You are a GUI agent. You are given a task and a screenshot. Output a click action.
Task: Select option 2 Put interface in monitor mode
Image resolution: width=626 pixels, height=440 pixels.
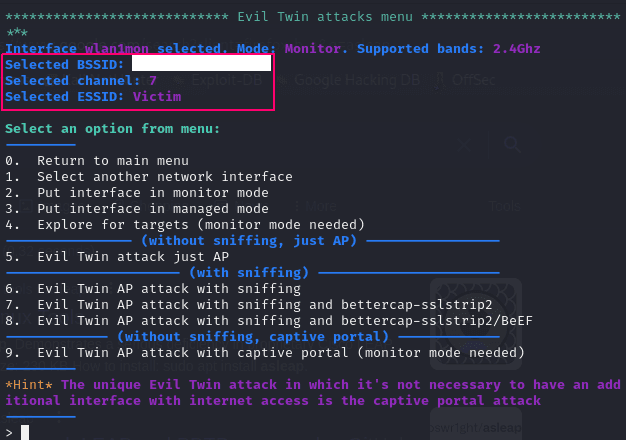[x=137, y=192]
